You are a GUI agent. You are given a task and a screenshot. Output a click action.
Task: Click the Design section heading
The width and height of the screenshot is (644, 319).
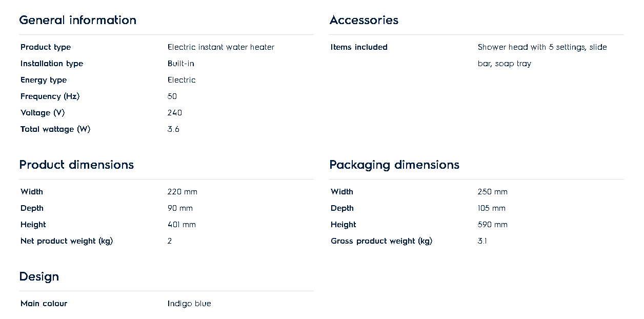point(39,276)
